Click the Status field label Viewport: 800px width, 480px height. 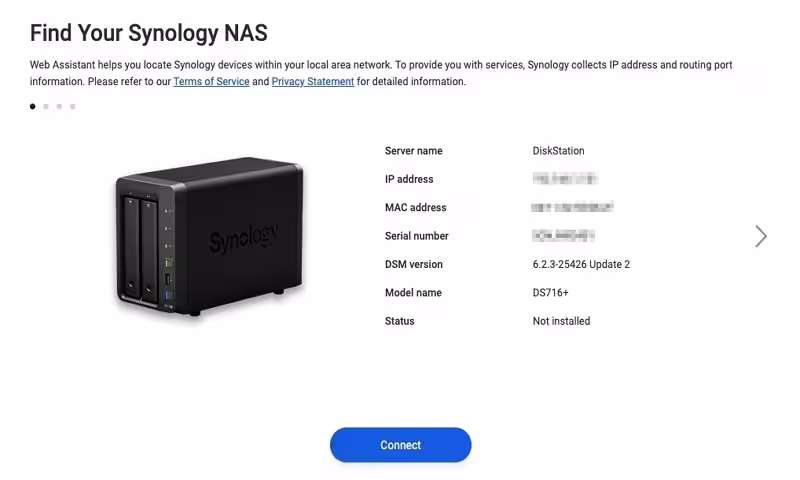(x=399, y=321)
